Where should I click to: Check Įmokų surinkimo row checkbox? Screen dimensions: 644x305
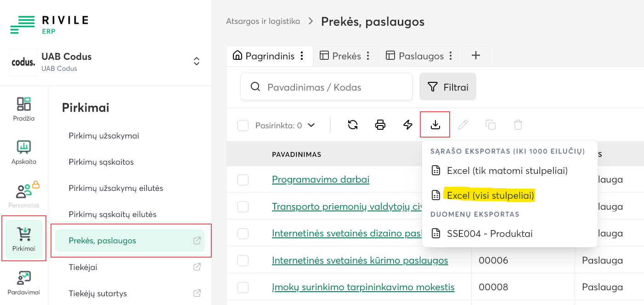[243, 287]
